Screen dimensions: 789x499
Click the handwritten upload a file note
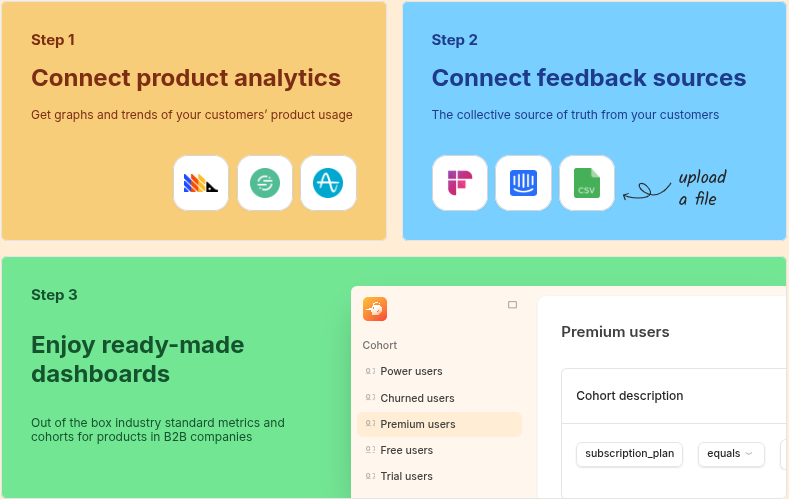(x=701, y=188)
